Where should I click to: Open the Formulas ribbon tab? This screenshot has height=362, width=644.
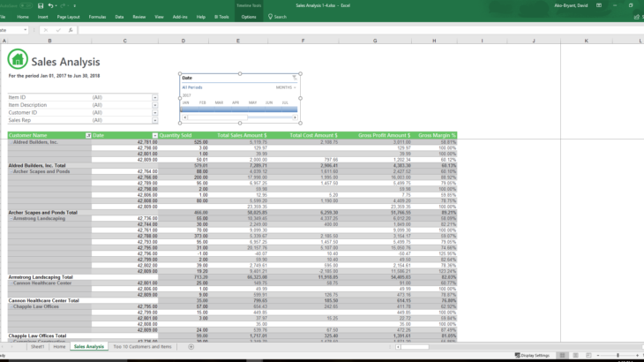97,17
